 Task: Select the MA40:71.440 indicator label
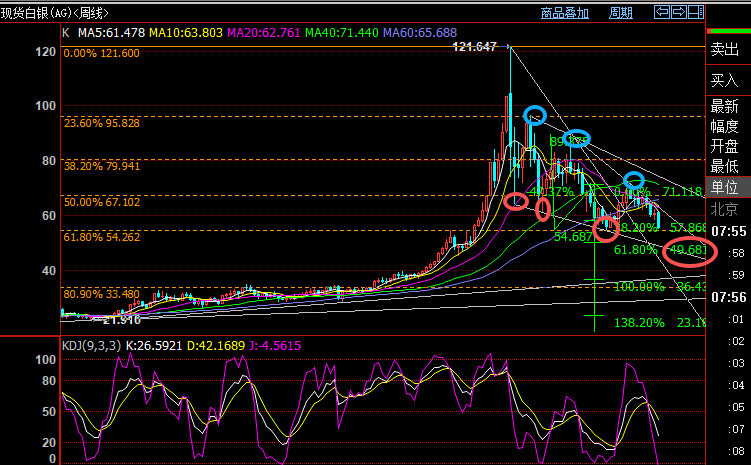pyautogui.click(x=341, y=33)
